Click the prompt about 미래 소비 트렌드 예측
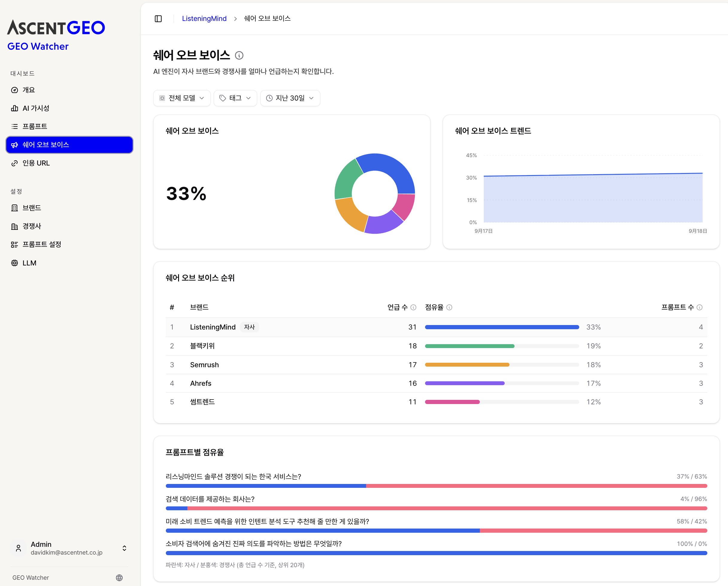Viewport: 728px width, 586px height. (267, 521)
